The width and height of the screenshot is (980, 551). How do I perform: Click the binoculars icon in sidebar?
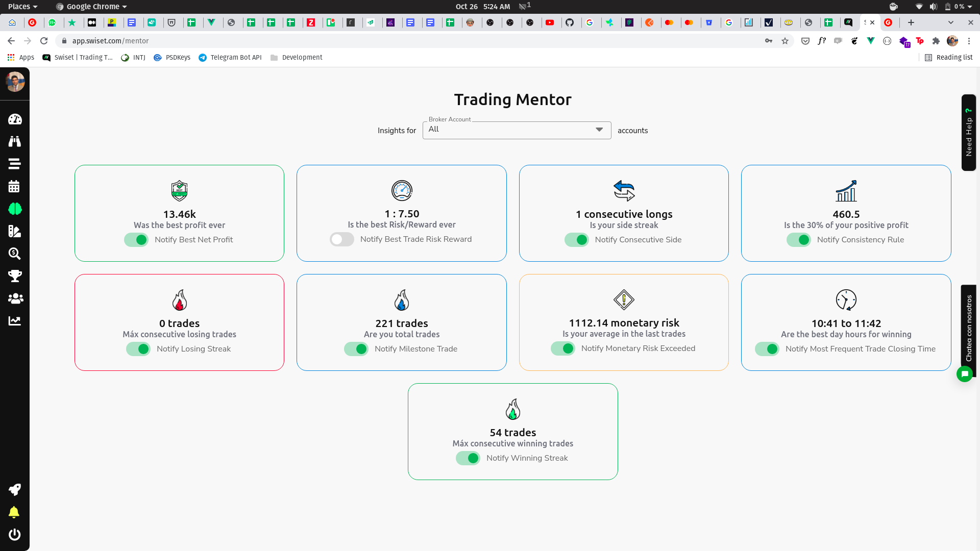coord(15,141)
